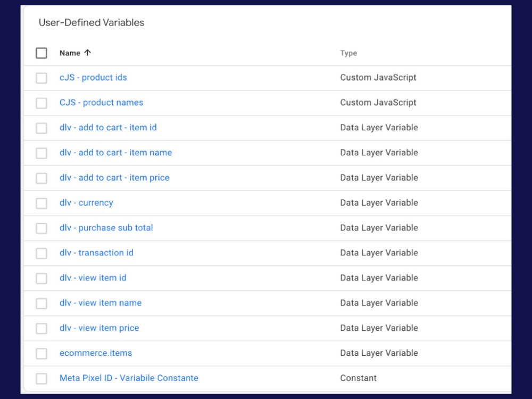The image size is (532, 399).
Task: Select checkbox for dlv - view item name
Action: click(41, 303)
